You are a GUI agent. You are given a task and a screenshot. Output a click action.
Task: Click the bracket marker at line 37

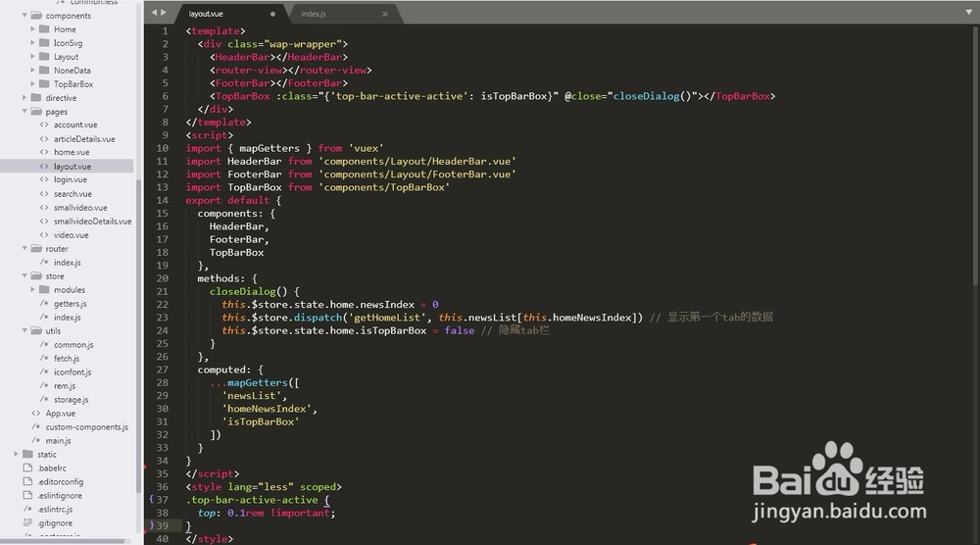pos(151,499)
